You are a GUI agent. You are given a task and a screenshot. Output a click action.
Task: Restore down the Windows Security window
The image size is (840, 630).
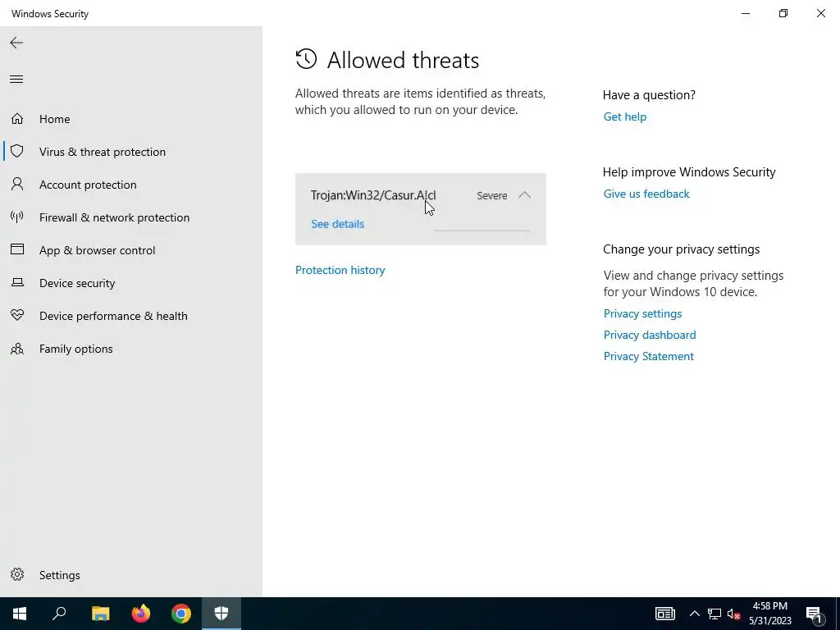783,13
